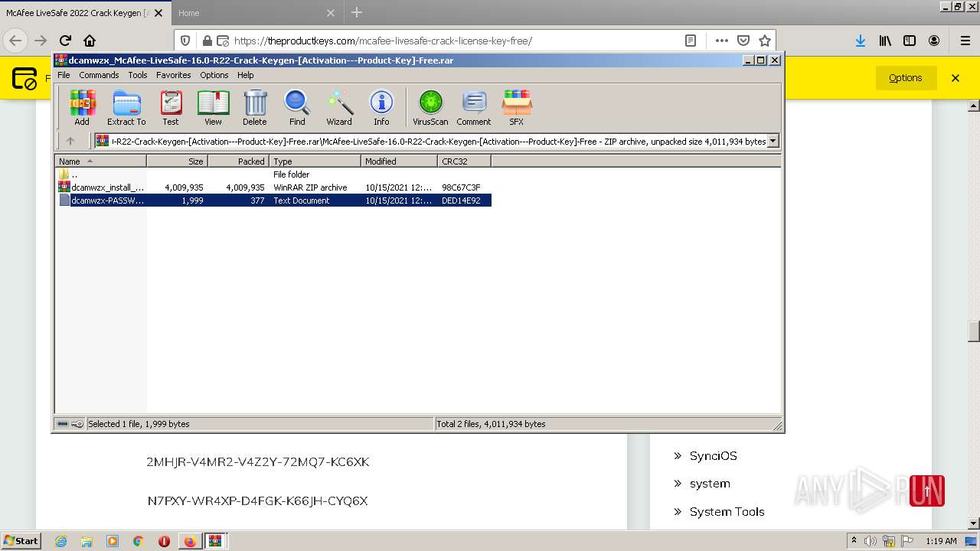
Task: Open SynciOS category link
Action: [713, 455]
